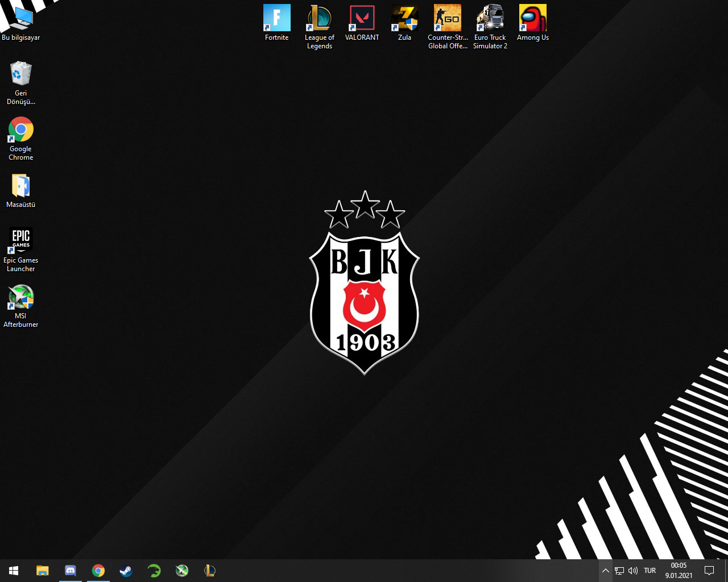Open the Windows Start menu

tap(14, 571)
